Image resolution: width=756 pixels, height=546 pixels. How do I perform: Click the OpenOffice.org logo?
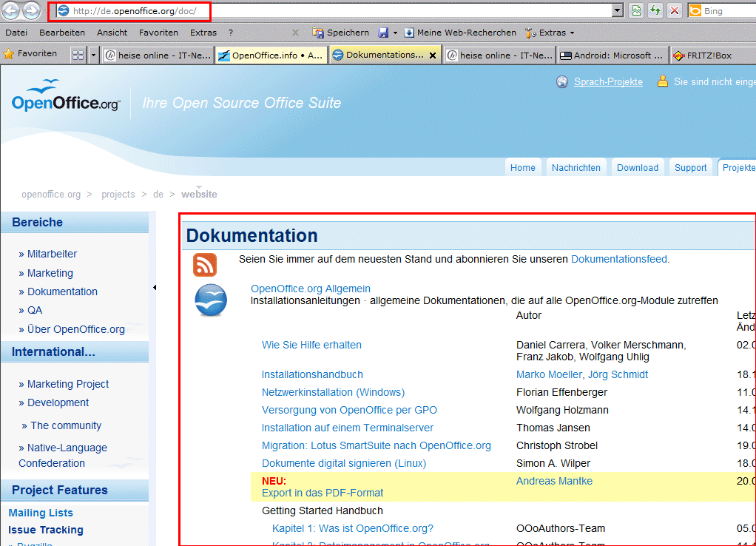(66, 95)
